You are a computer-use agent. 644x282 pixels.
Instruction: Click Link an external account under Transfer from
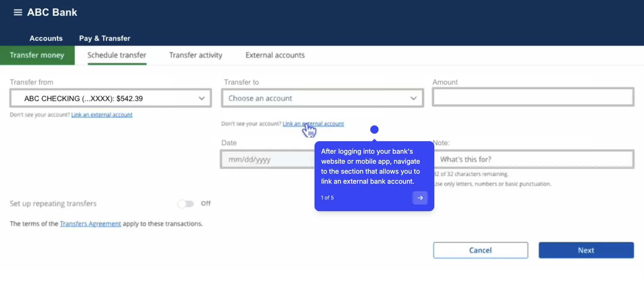[102, 115]
